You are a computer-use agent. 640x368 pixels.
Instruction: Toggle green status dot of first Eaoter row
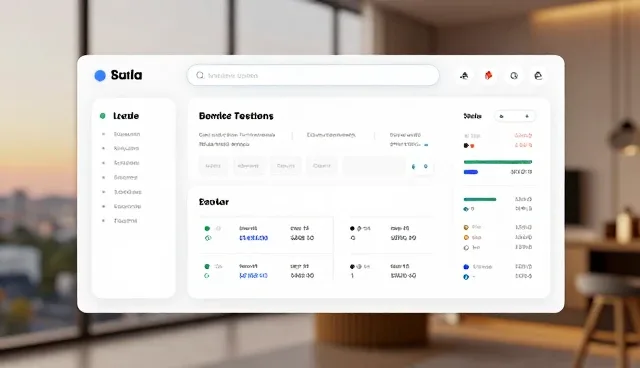coord(207,228)
